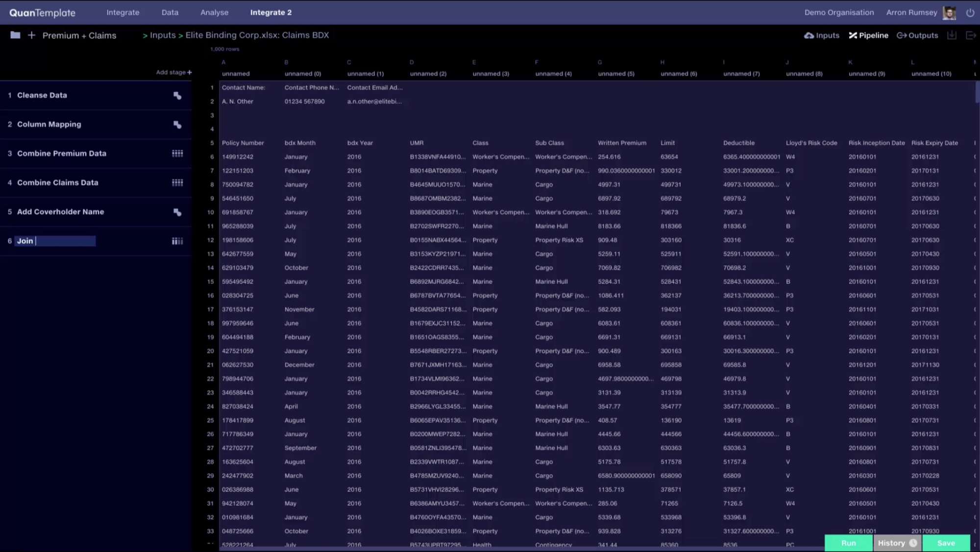
Task: Click the History button
Action: pos(897,543)
